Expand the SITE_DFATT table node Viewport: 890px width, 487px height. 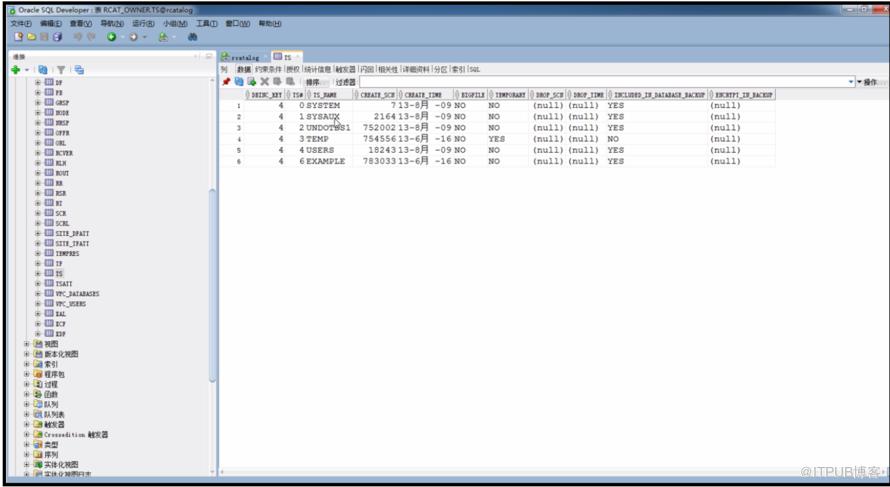38,233
